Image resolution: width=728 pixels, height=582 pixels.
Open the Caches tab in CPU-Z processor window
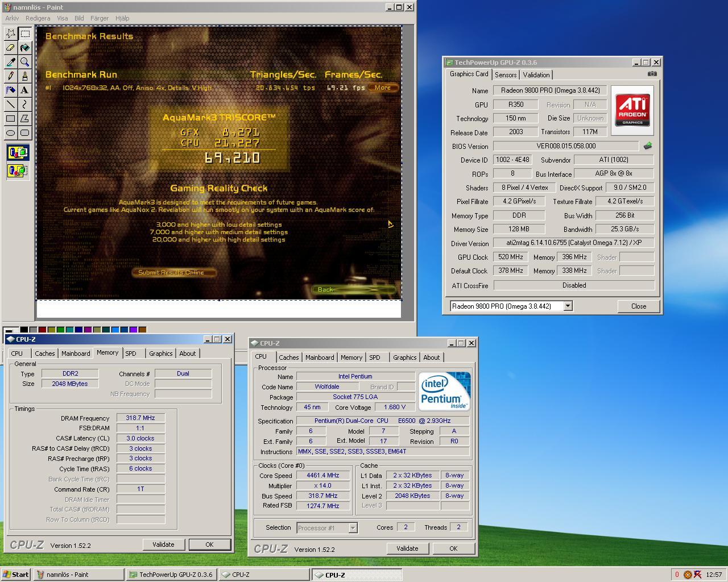(288, 357)
